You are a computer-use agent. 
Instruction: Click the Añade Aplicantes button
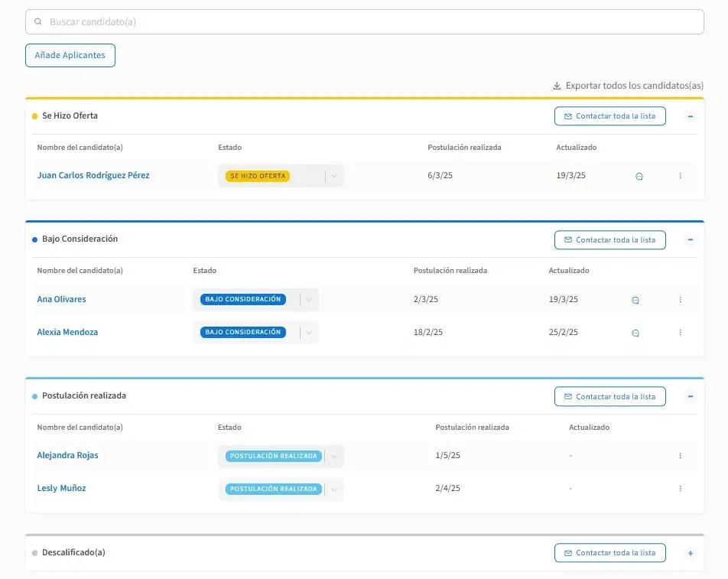click(x=70, y=55)
